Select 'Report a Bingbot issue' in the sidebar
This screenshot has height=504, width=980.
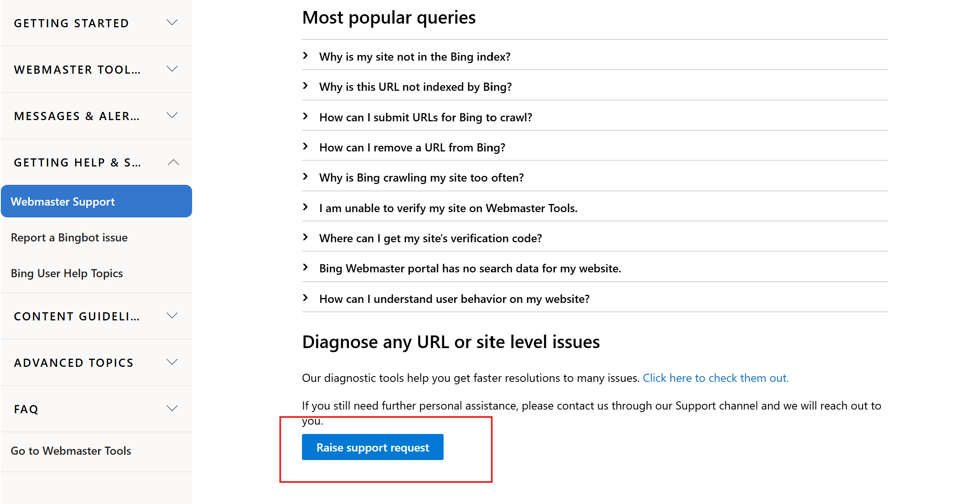pos(69,237)
